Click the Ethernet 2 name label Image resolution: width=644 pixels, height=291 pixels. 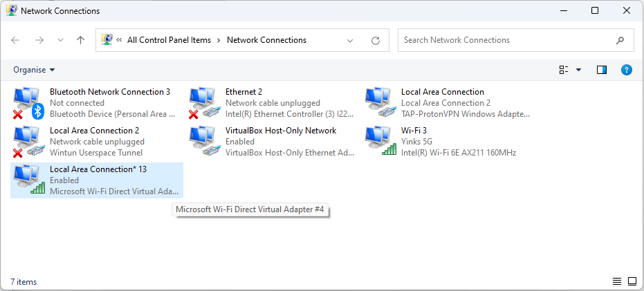[243, 92]
